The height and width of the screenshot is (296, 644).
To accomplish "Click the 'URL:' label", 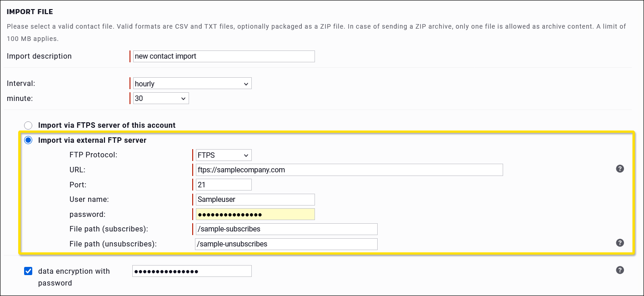I will [77, 170].
